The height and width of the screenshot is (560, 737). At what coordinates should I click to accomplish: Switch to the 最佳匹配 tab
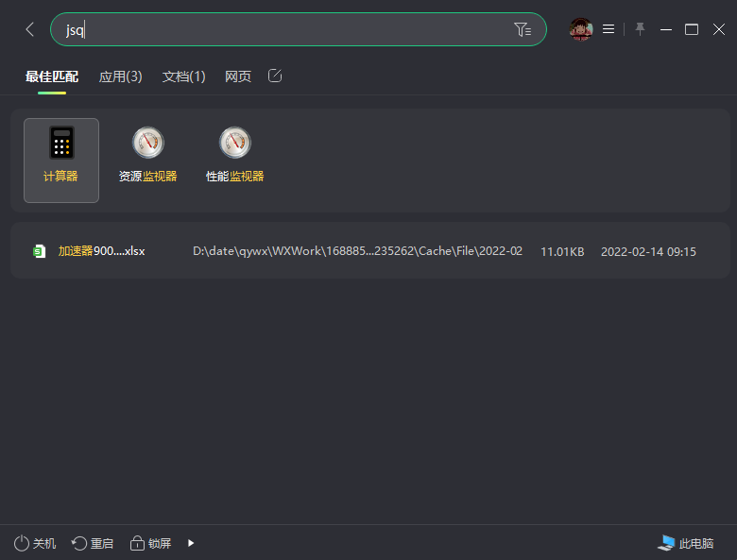point(52,76)
